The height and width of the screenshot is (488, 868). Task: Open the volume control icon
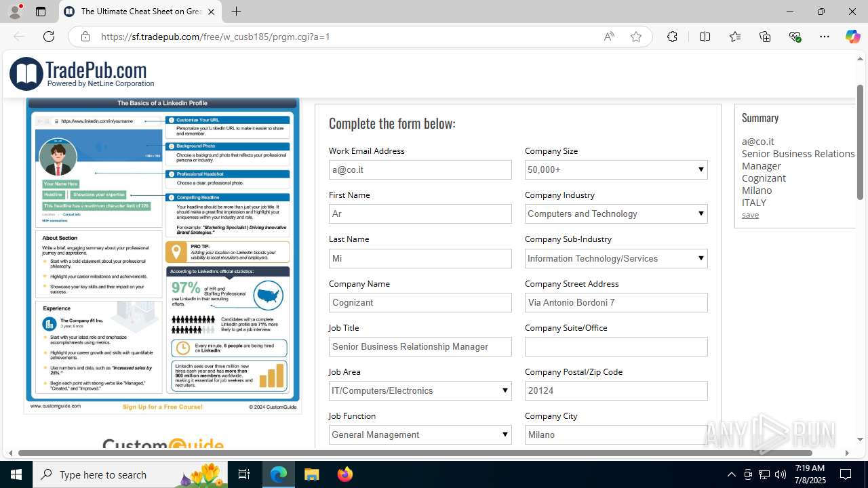tap(781, 474)
